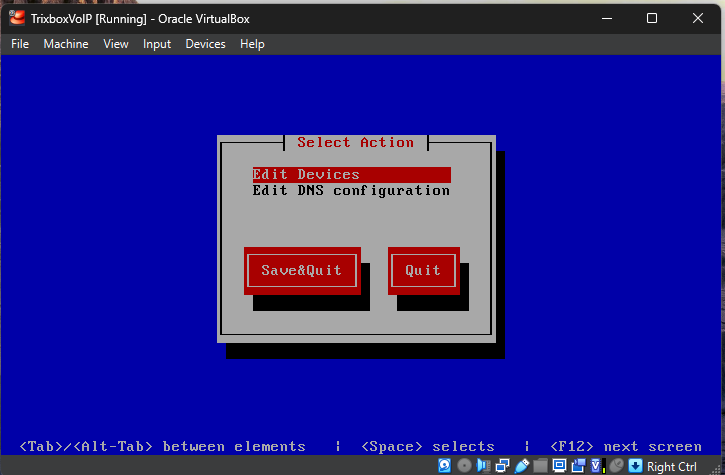Click the Right Ctrl host key label

(671, 466)
